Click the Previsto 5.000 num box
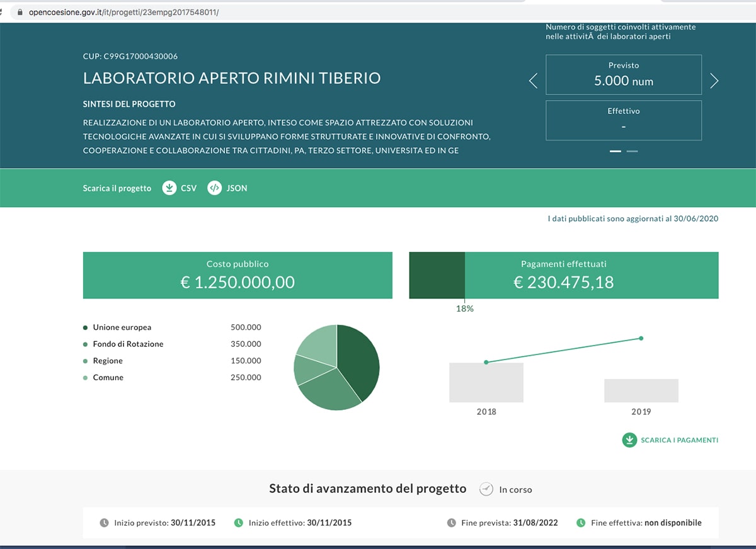The width and height of the screenshot is (756, 549). [624, 74]
